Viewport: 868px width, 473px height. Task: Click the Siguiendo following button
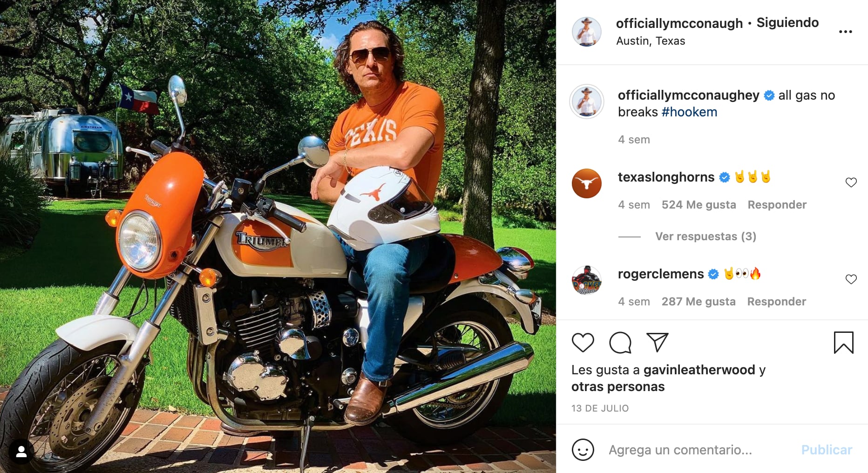click(x=787, y=23)
